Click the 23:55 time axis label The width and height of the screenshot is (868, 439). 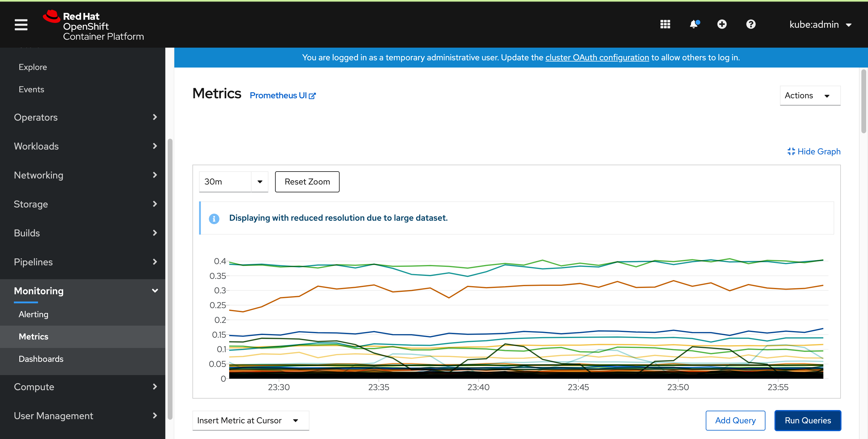point(778,387)
